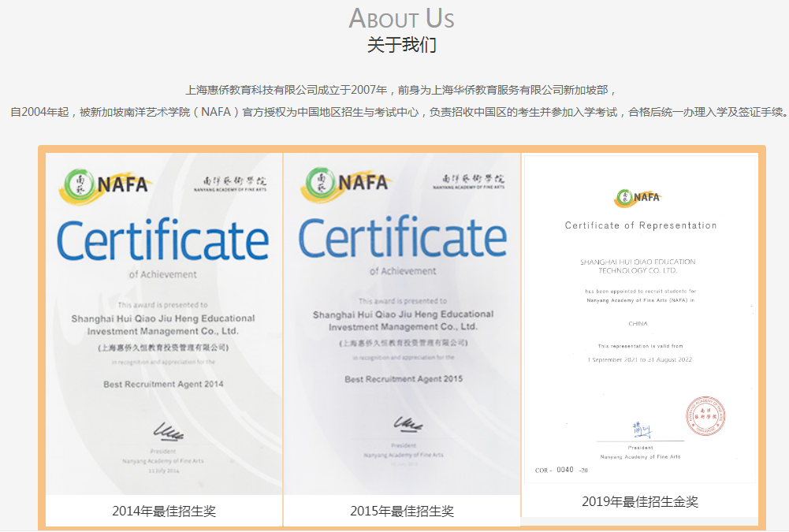The image size is (789, 532).
Task: Click the NAFA logo on the Representation certificate
Action: point(637,197)
